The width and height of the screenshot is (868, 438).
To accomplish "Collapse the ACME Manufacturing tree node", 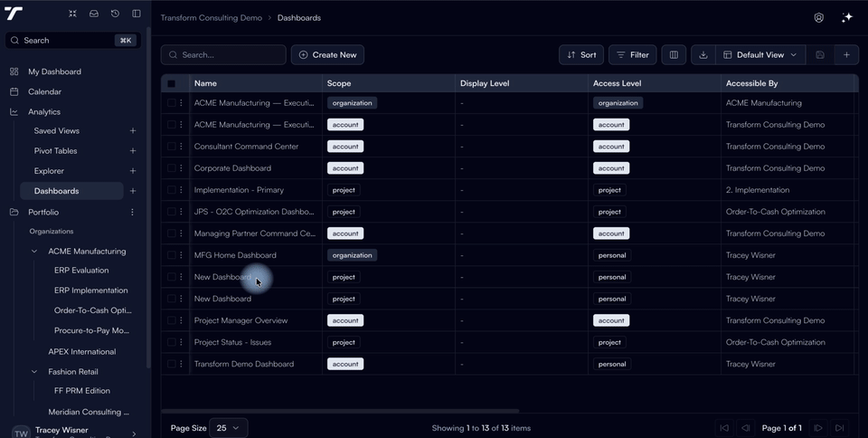I will 34,252.
